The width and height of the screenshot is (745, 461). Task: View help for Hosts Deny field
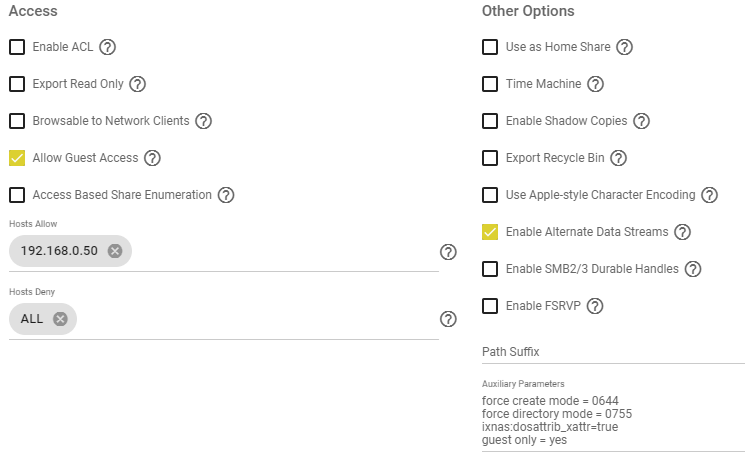pyautogui.click(x=448, y=319)
